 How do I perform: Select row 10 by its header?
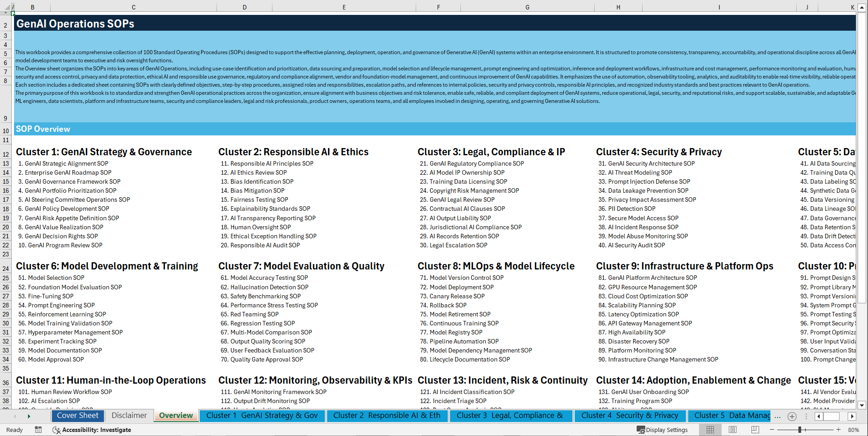coord(6,130)
